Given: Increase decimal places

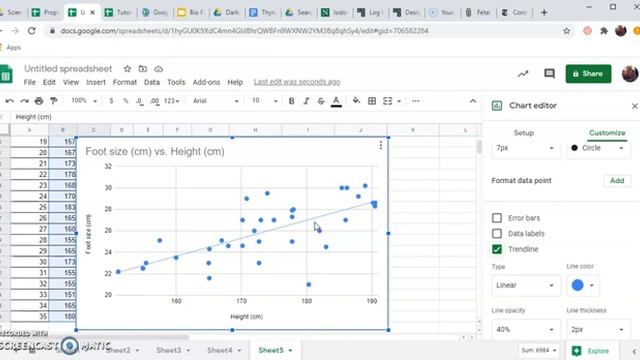Looking at the screenshot, I should pyautogui.click(x=155, y=101).
